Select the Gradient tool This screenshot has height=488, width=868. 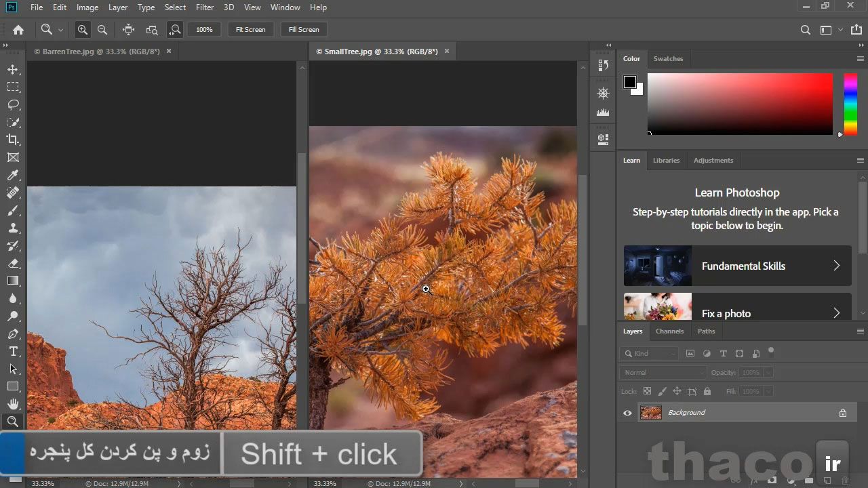(x=13, y=281)
